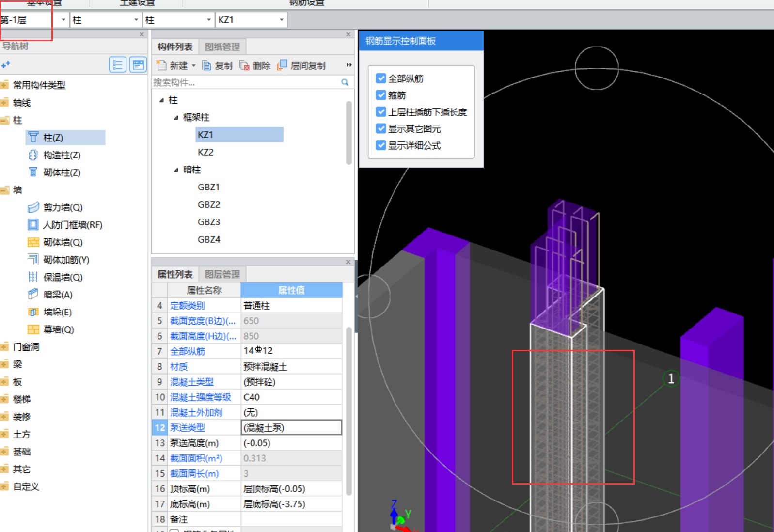
Task: Click the 混凝土强度等级 property link
Action: 201,397
